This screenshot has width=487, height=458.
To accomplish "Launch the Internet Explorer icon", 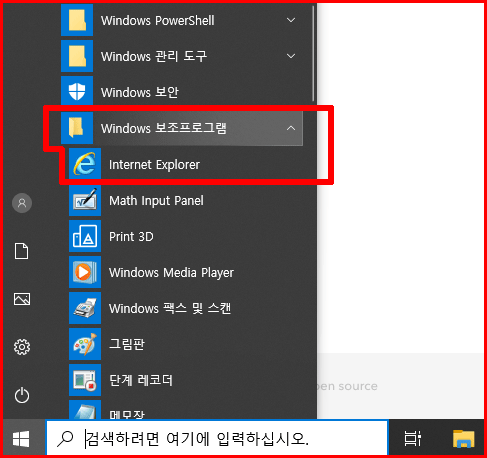I will [85, 164].
